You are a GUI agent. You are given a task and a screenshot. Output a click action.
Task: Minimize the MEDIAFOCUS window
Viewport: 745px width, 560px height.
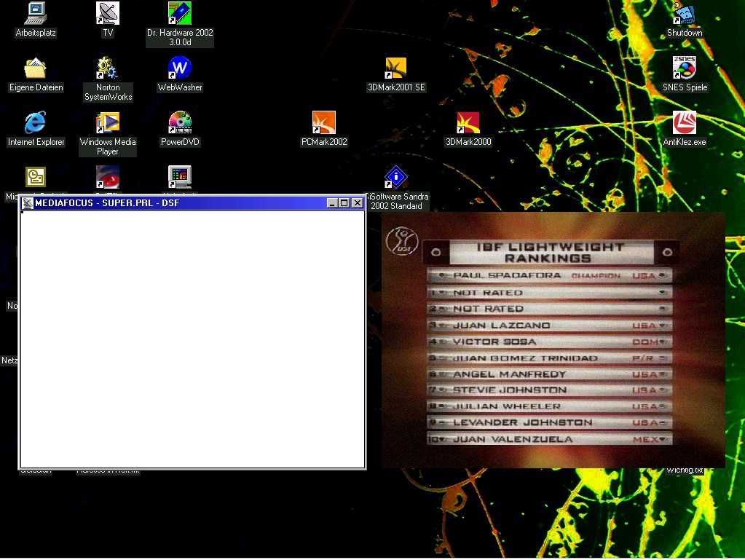pyautogui.click(x=333, y=203)
